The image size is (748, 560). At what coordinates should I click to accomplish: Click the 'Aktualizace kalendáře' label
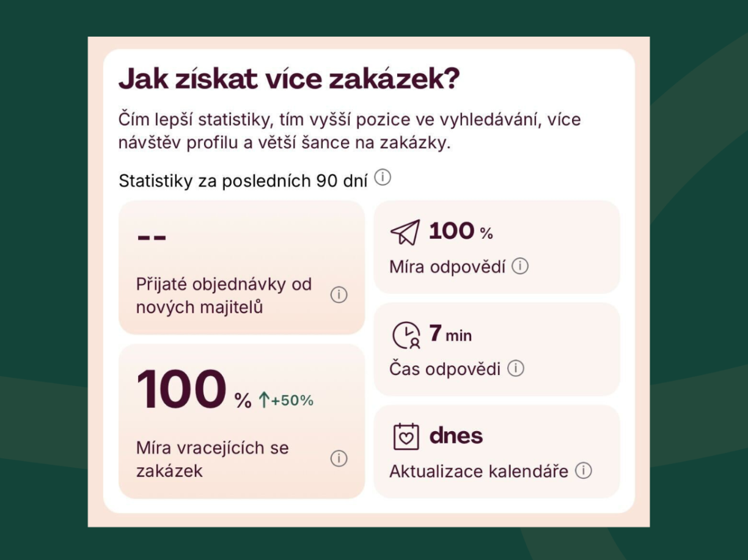pos(479,471)
